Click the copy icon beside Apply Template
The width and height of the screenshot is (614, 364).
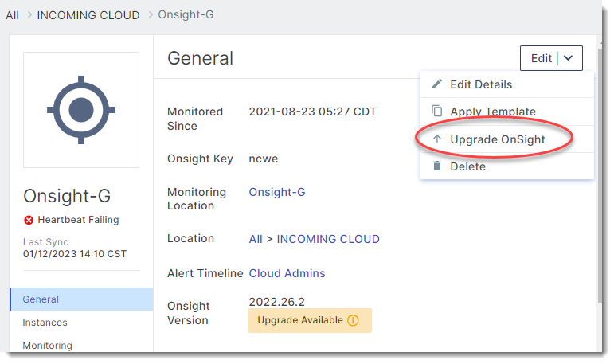[x=436, y=112]
